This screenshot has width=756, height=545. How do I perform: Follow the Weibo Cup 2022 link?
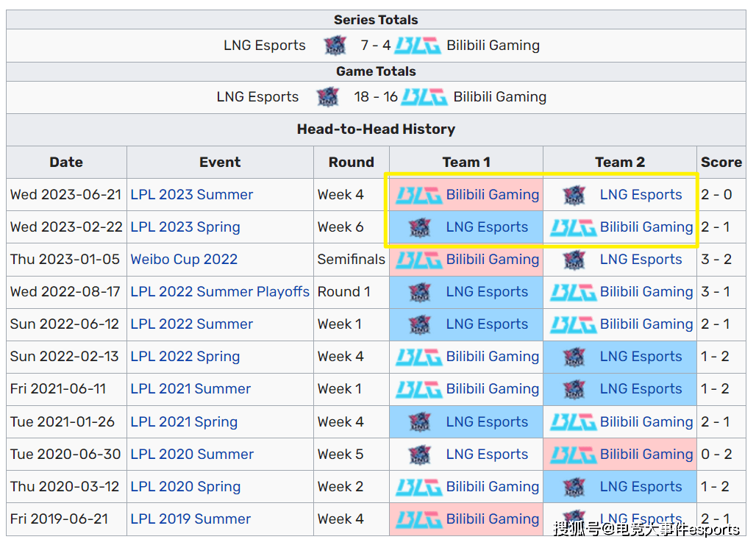[184, 260]
